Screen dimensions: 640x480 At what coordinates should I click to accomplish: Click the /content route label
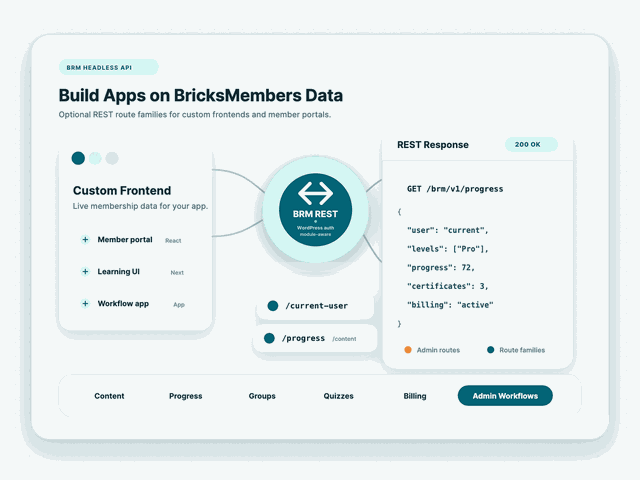click(x=344, y=339)
